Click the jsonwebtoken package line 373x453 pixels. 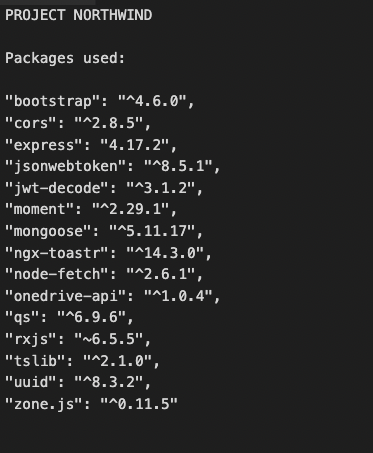[113, 166]
